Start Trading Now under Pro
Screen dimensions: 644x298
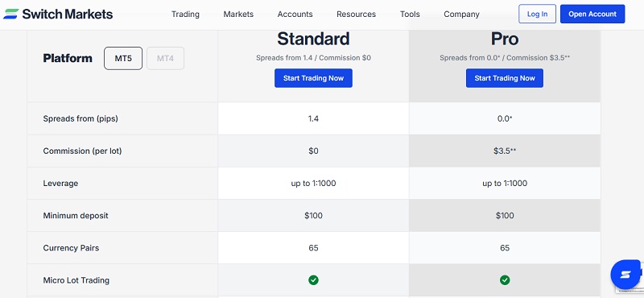[505, 78]
